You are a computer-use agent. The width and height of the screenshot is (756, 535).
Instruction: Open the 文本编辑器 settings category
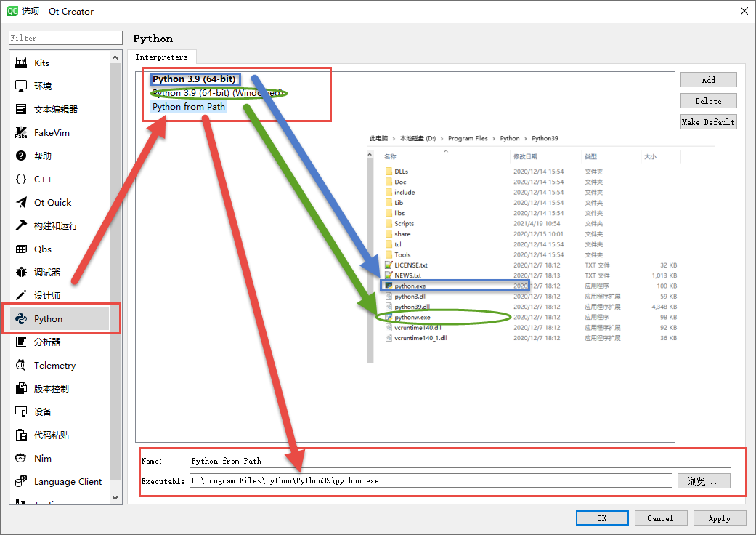(60, 110)
